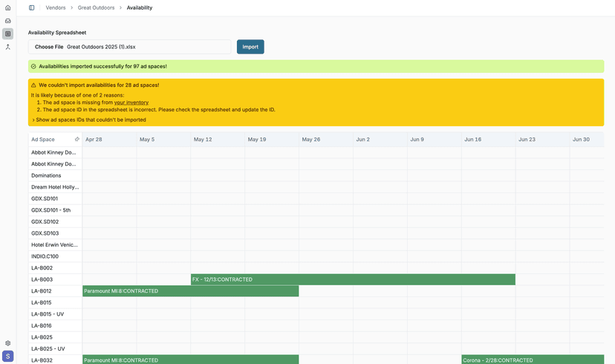Viewport: 615px width, 364px height.
Task: Click the Choose File button
Action: coord(49,47)
